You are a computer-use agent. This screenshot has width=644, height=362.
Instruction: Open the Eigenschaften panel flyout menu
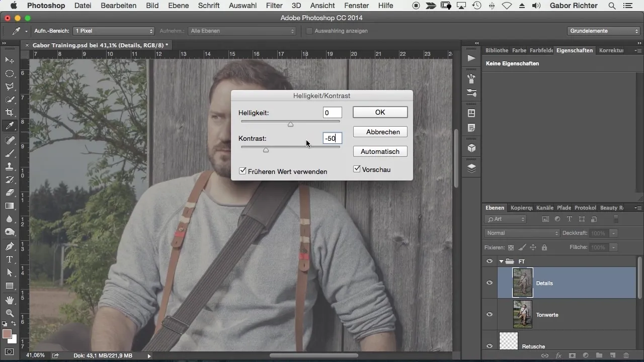(x=638, y=50)
